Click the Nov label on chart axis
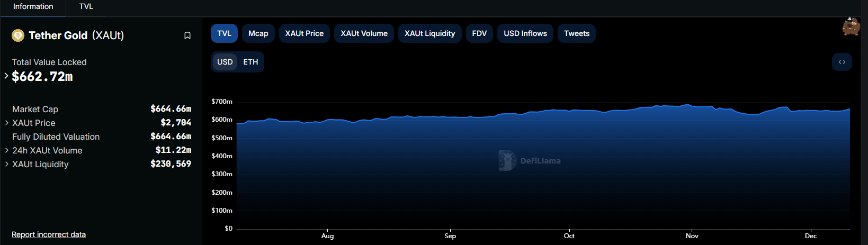 pyautogui.click(x=692, y=236)
